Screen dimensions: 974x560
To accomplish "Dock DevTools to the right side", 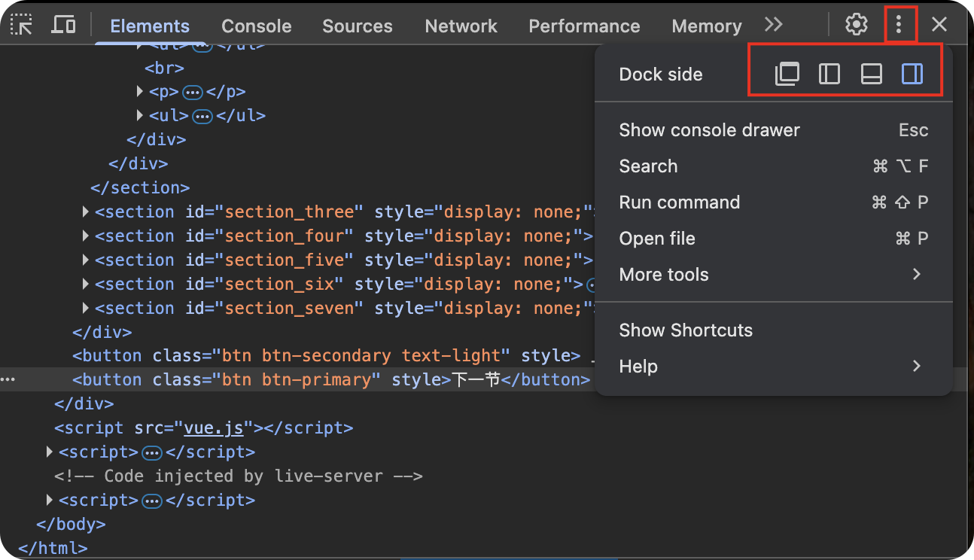I will 912,74.
